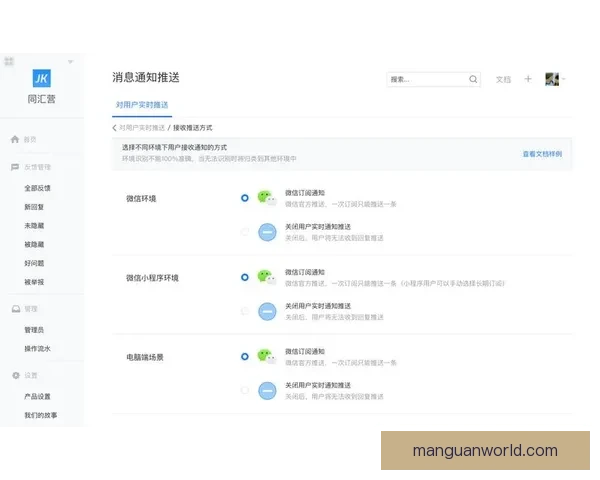
Task: Click the 反馈管理 flag icon
Action: tap(15, 167)
